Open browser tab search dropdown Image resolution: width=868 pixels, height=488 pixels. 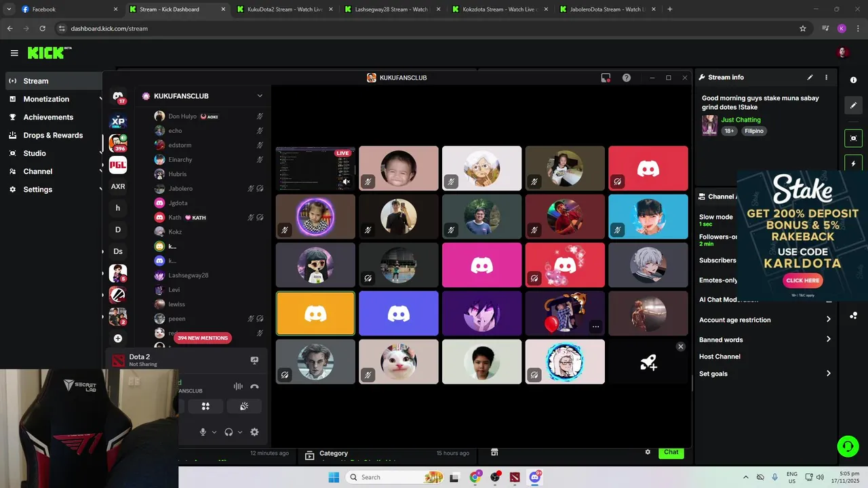[x=9, y=9]
